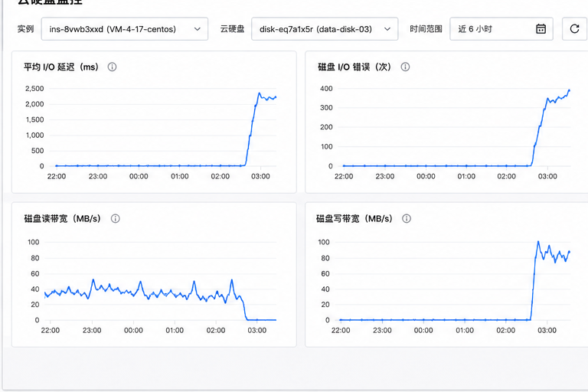Click the chevron arrow of instance selector

pos(198,29)
